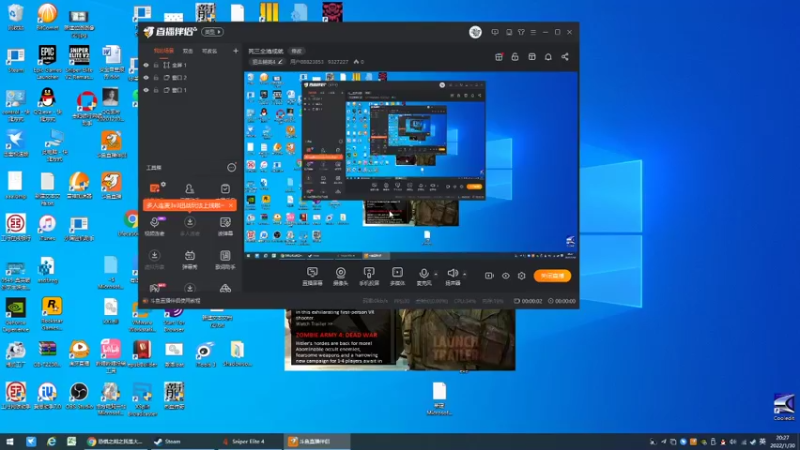Viewport: 800px width, 450px height.
Task: Add a new scene with plus icon
Action: point(235,51)
